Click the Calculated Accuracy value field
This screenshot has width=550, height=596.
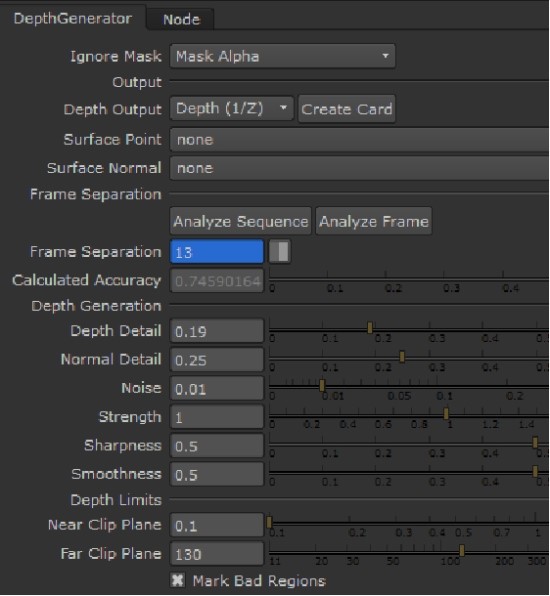pyautogui.click(x=217, y=281)
